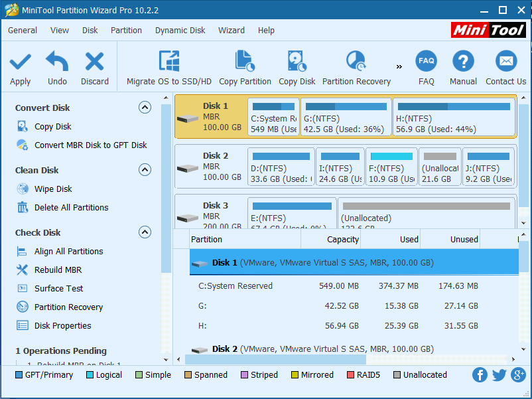This screenshot has height=399, width=532.
Task: Select the J:(NTFS) partition block
Action: point(489,167)
